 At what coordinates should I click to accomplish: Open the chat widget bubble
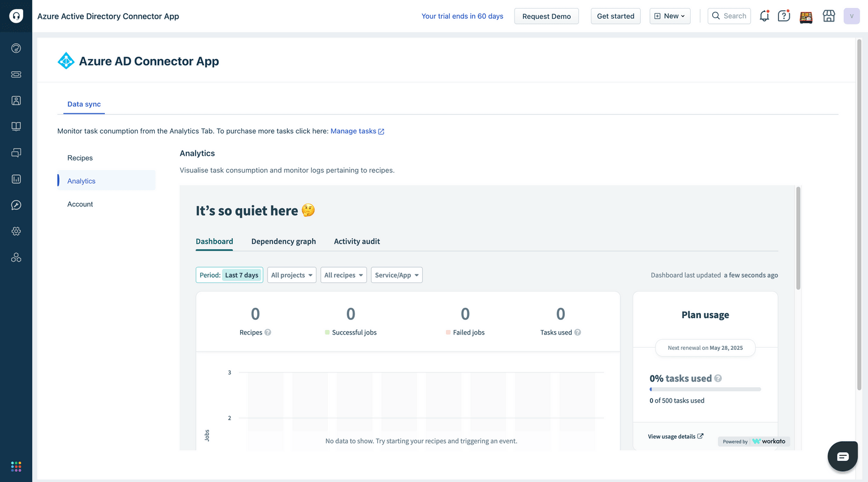coord(842,456)
